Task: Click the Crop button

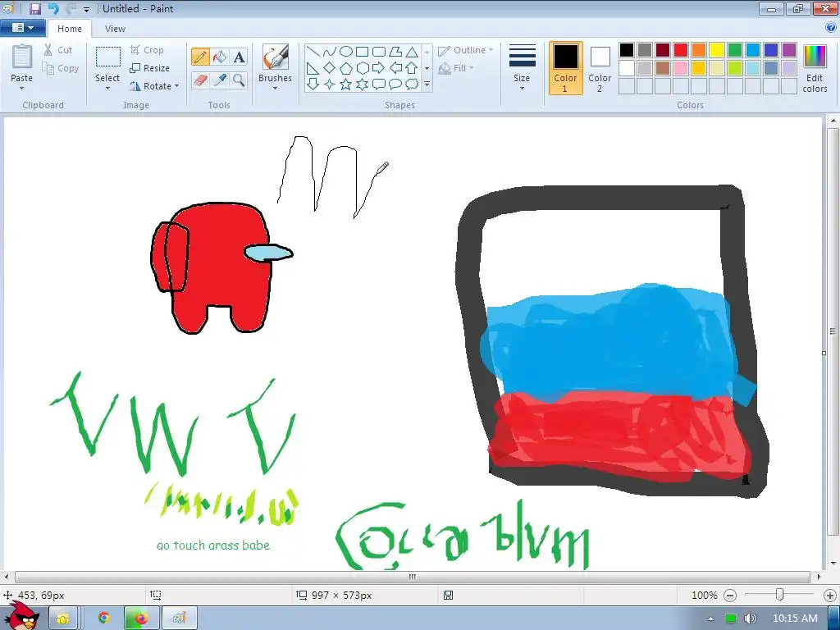Action: point(147,50)
